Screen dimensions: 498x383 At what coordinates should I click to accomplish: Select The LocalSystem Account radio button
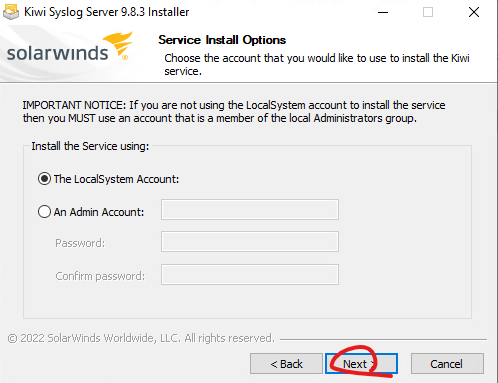pos(44,179)
